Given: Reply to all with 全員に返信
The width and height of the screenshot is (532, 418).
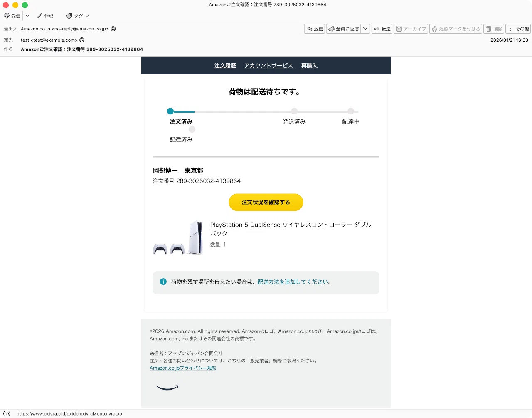Looking at the screenshot, I should click(x=343, y=29).
